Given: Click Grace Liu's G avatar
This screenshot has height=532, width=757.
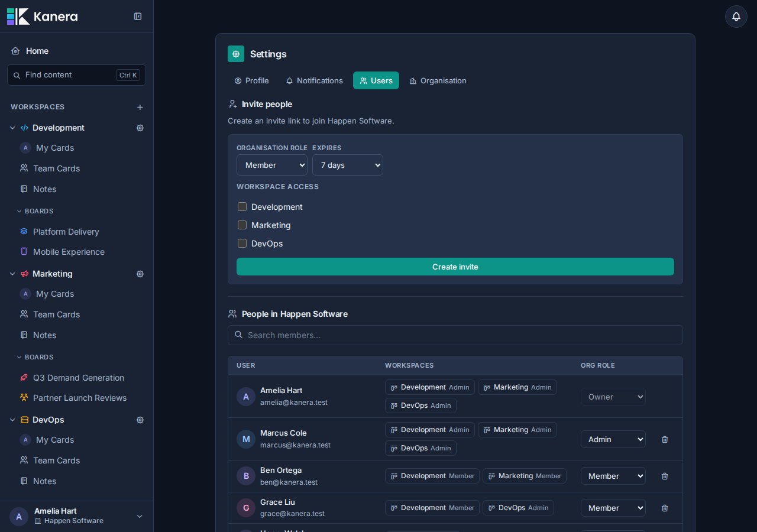Looking at the screenshot, I should [x=246, y=508].
